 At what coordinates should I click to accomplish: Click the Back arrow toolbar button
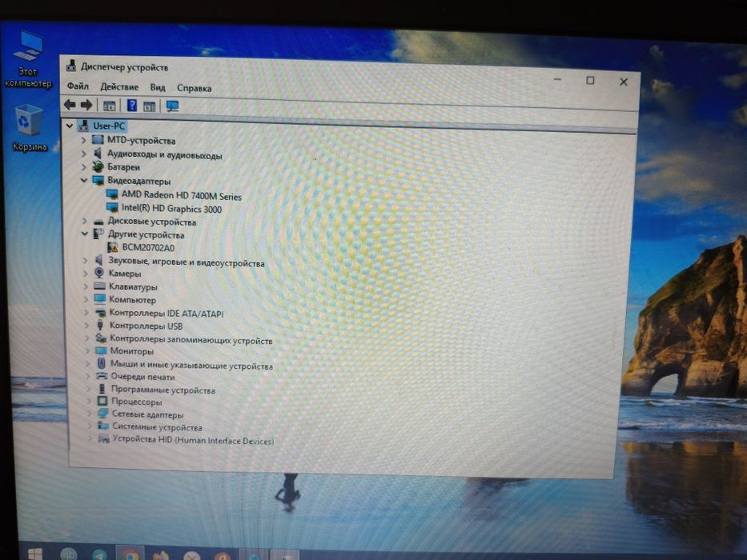[70, 104]
